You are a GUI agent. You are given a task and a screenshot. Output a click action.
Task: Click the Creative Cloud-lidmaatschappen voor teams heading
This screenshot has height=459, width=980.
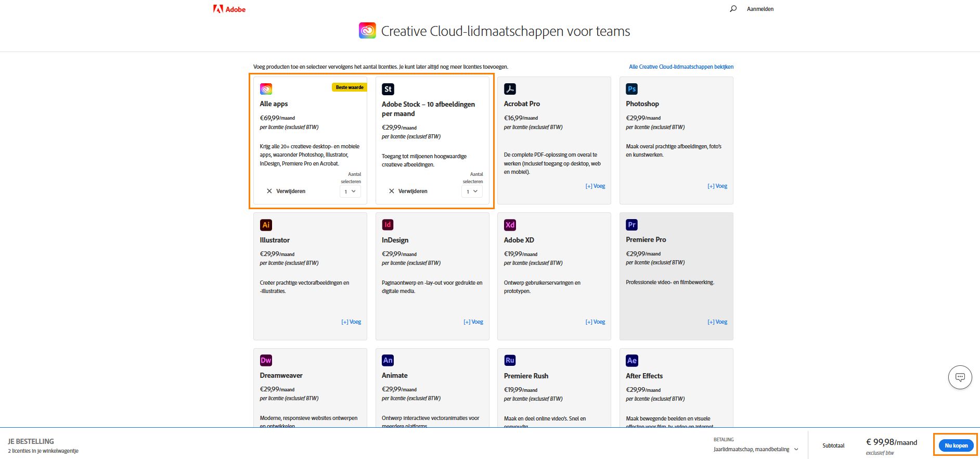506,31
